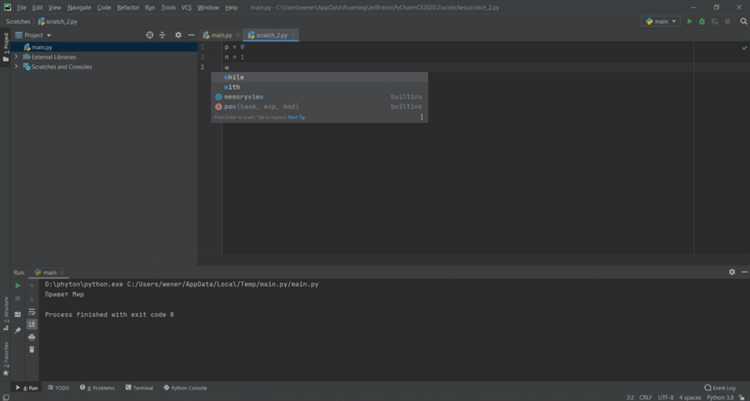Switch to the main.py editor tab

(220, 35)
